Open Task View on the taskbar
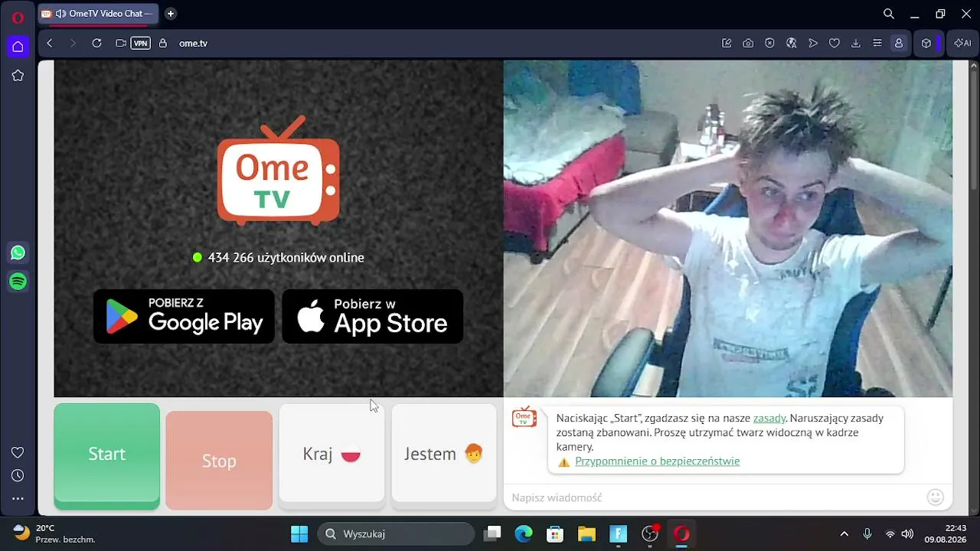The image size is (980, 551). (x=492, y=533)
